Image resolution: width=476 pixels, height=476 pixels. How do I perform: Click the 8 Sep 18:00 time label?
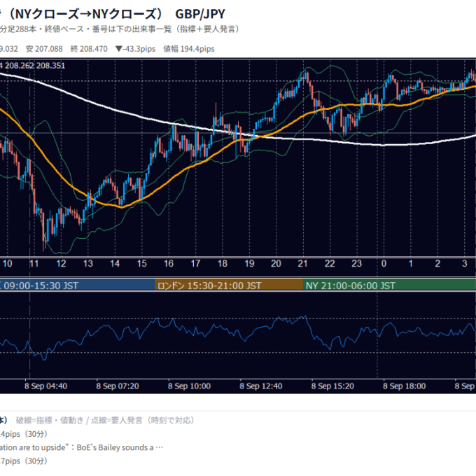tap(404, 386)
